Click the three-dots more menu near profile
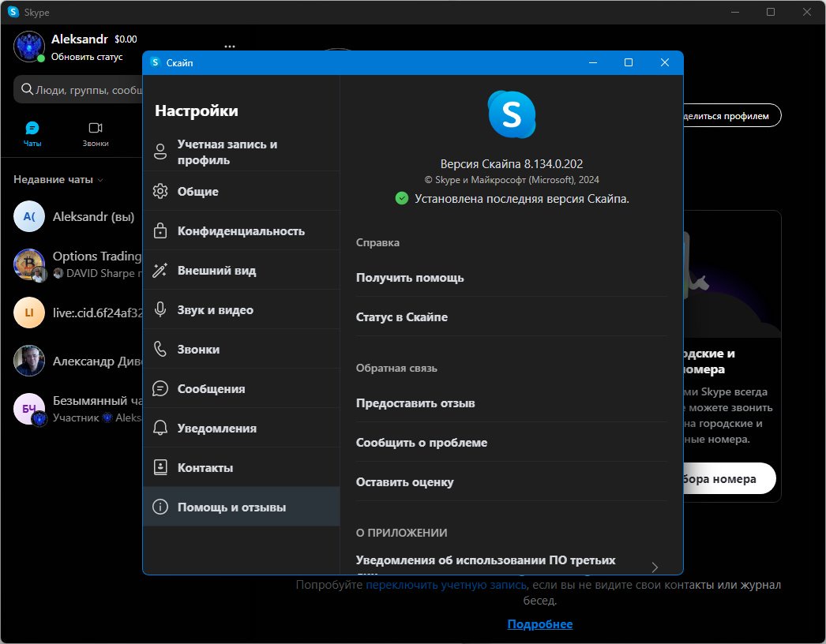 coord(230,47)
